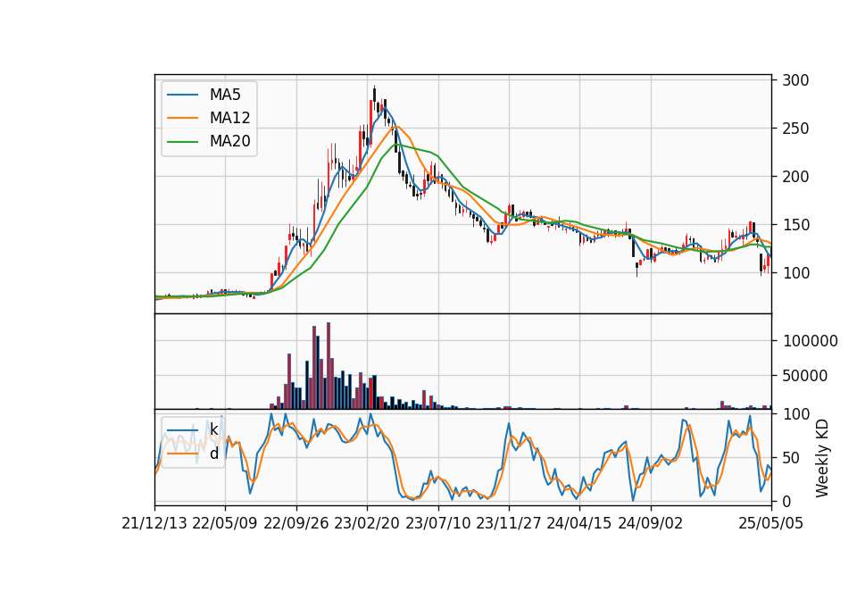Click the 50 label on KD axis
Image resolution: width=857 pixels, height=616 pixels.
(x=792, y=458)
